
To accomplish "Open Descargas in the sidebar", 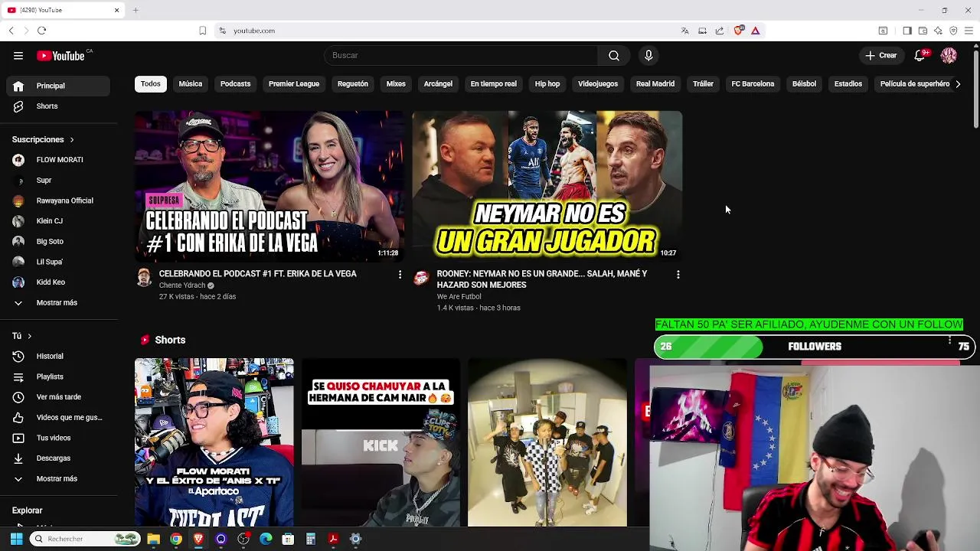I will click(x=60, y=458).
